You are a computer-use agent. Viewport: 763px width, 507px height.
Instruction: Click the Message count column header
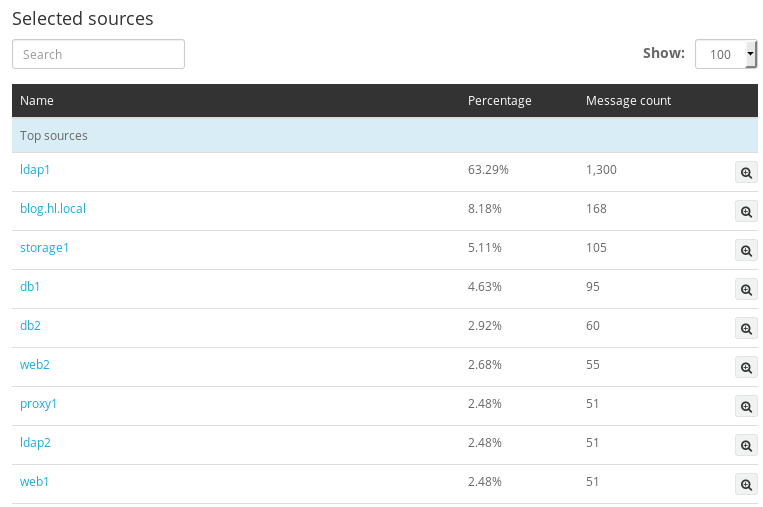(x=628, y=101)
